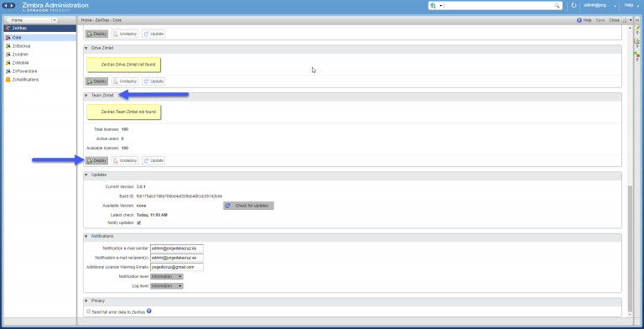Click the Additional License Warning Emails field
This screenshot has width=644, height=329.
coord(177,267)
